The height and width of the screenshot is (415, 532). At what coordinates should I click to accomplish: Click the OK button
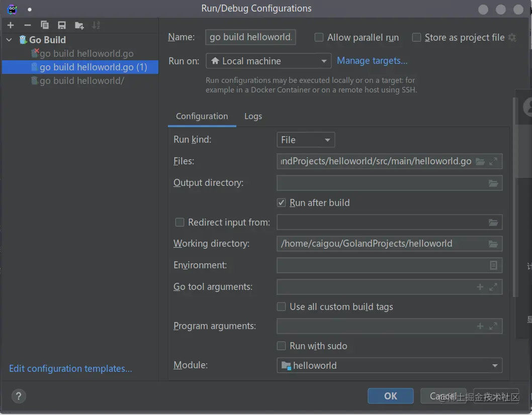[x=391, y=396]
